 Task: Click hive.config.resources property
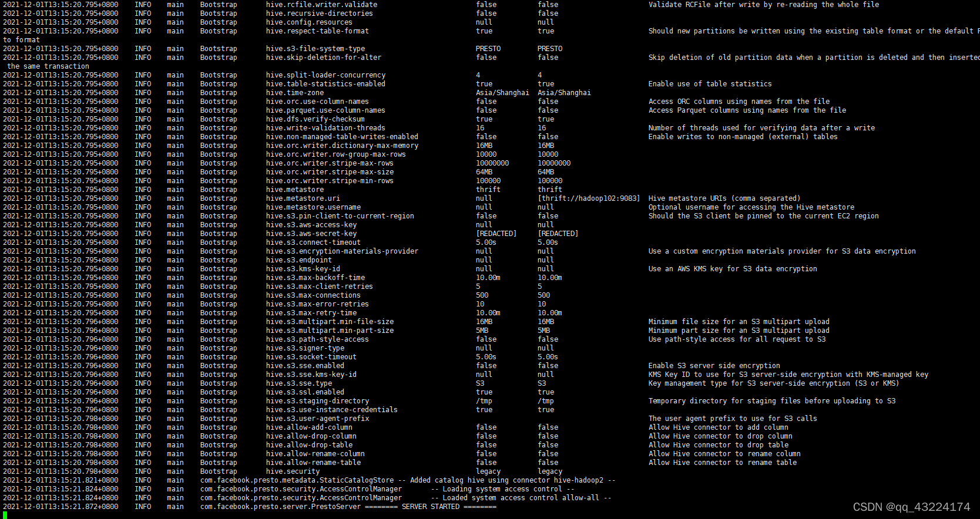tap(309, 22)
